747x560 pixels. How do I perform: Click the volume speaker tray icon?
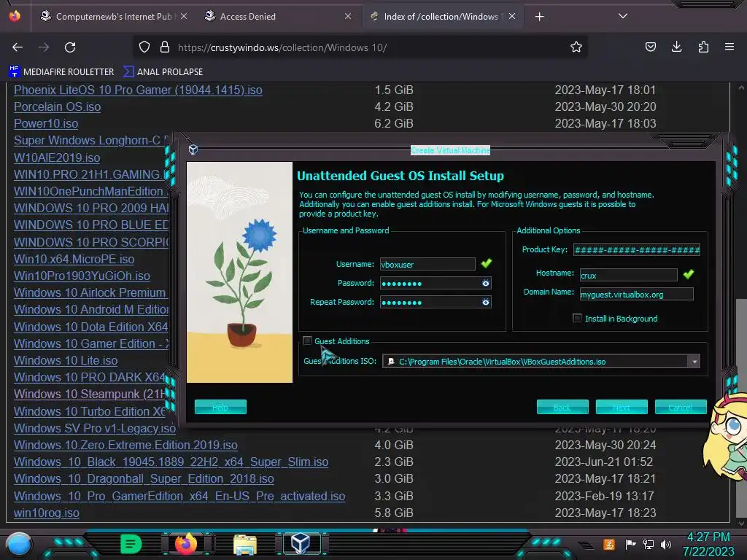coord(666,544)
